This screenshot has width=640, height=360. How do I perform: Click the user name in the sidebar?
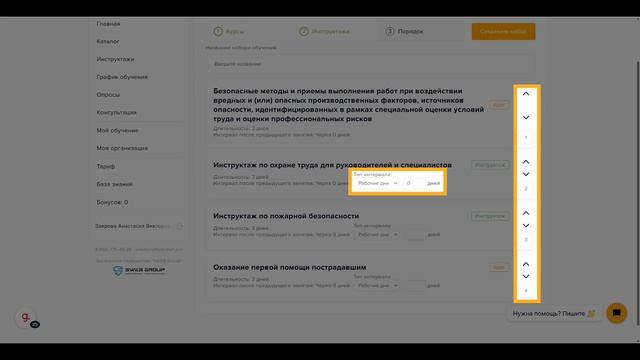pos(133,226)
